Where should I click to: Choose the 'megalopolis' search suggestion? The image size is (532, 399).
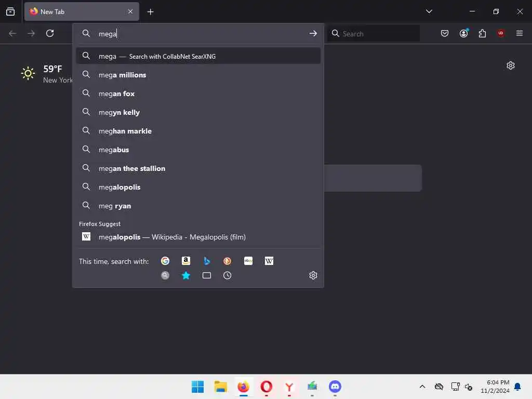pyautogui.click(x=198, y=187)
